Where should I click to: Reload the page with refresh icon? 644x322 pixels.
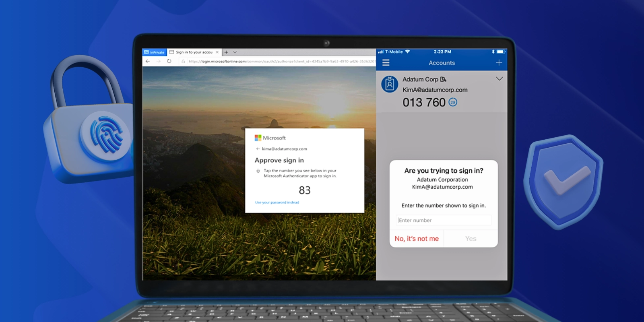[x=169, y=61]
